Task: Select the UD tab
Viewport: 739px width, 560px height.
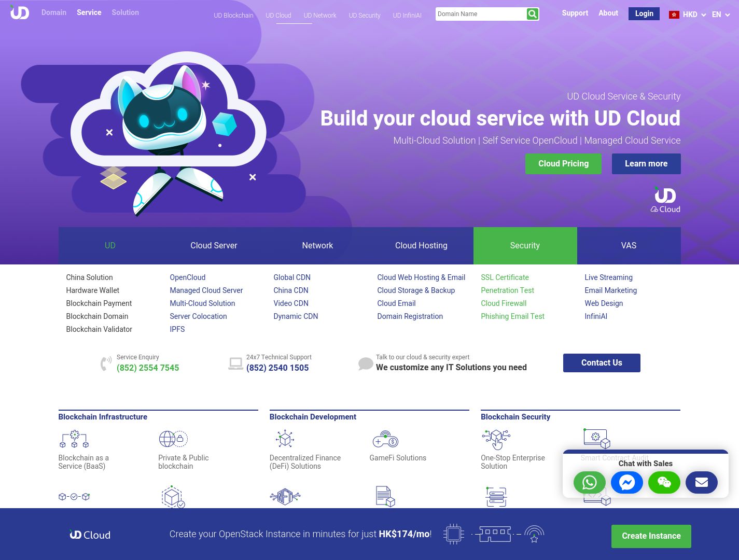Action: [x=110, y=246]
